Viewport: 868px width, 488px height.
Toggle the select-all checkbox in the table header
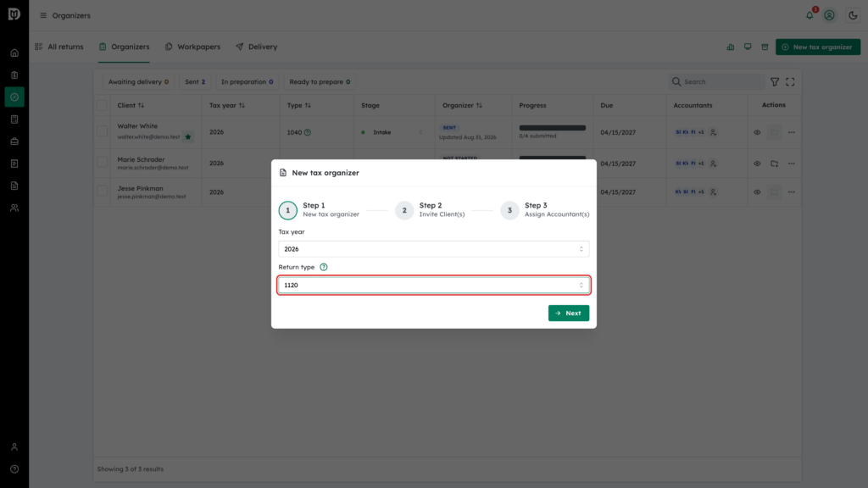click(102, 105)
